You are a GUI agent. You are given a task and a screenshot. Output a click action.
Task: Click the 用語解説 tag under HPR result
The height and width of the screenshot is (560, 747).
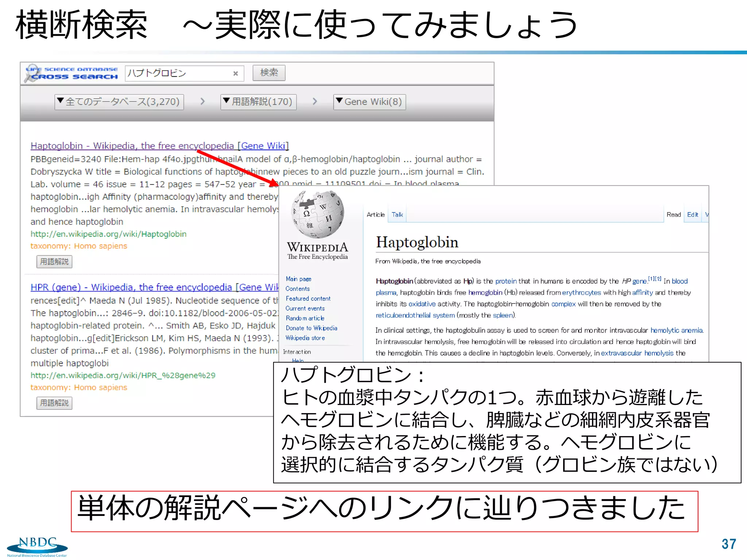point(54,403)
